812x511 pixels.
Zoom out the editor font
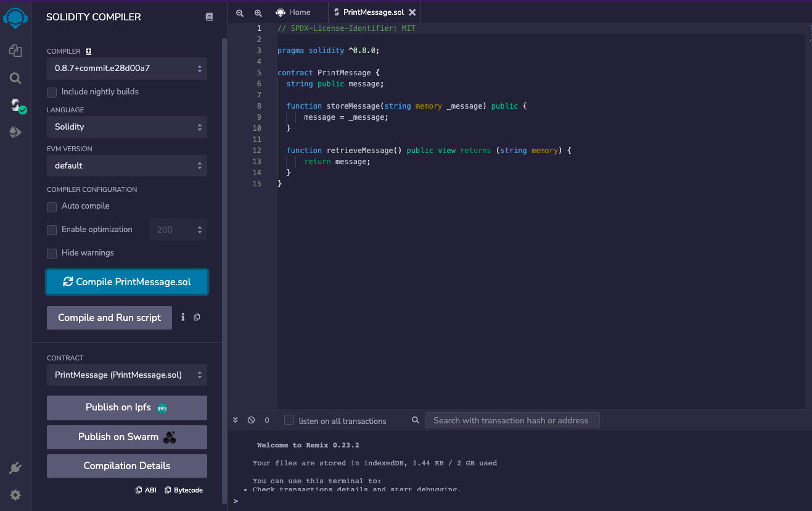tap(240, 12)
